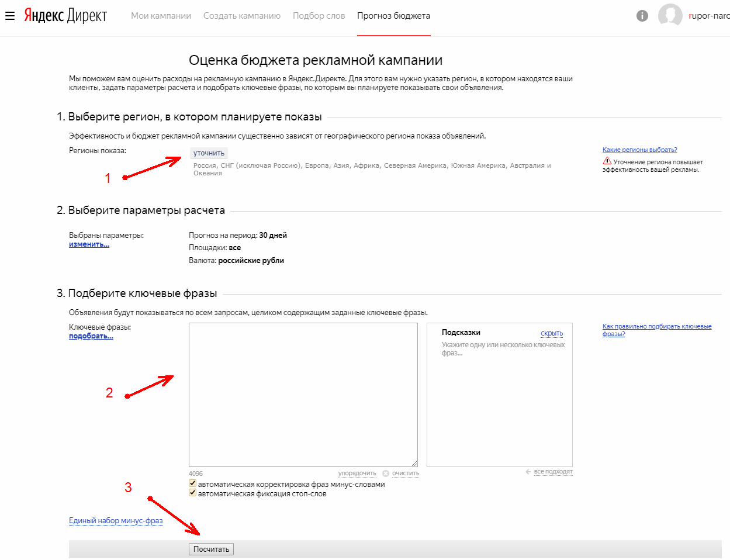Click упорядочить link under text area
The height and width of the screenshot is (560, 730).
(357, 473)
